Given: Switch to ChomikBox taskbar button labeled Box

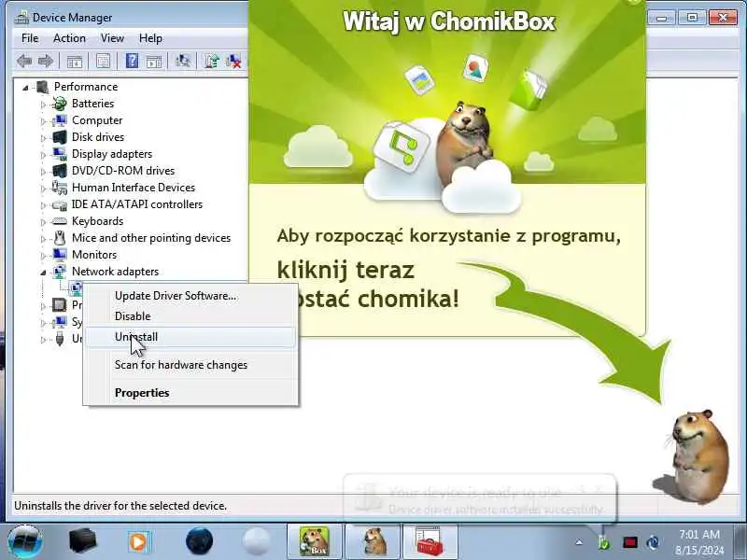Looking at the screenshot, I should pyautogui.click(x=314, y=542).
